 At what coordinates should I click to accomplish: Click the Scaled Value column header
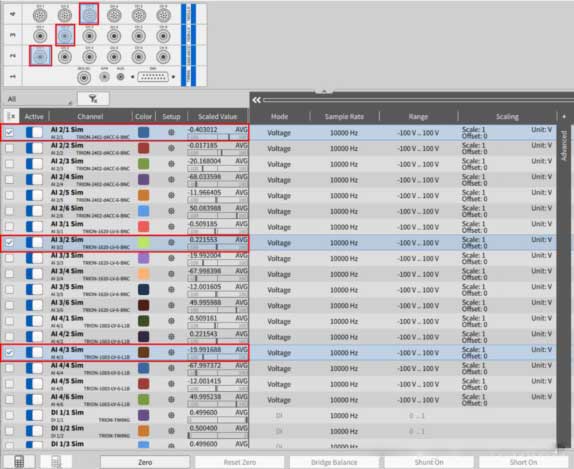[217, 116]
